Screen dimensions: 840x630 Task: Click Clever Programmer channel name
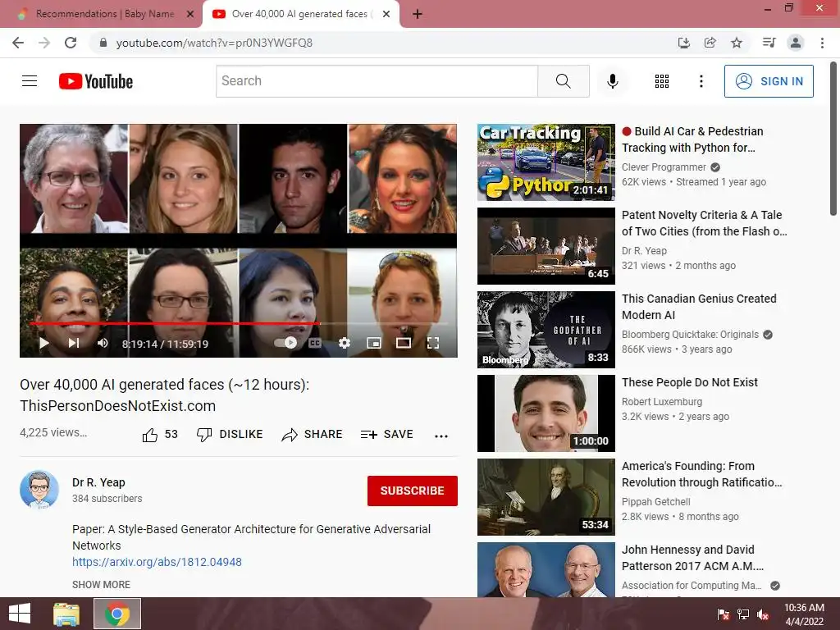[664, 167]
